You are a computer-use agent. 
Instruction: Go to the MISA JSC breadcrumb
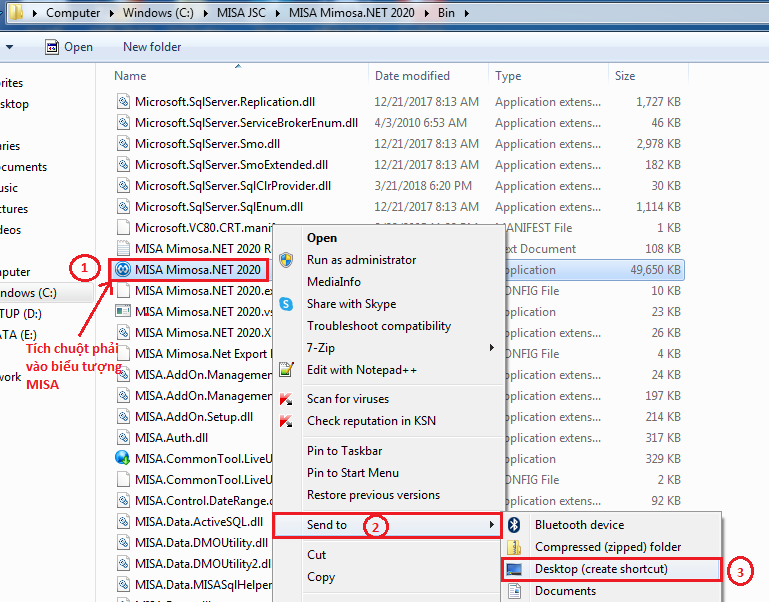click(x=241, y=13)
